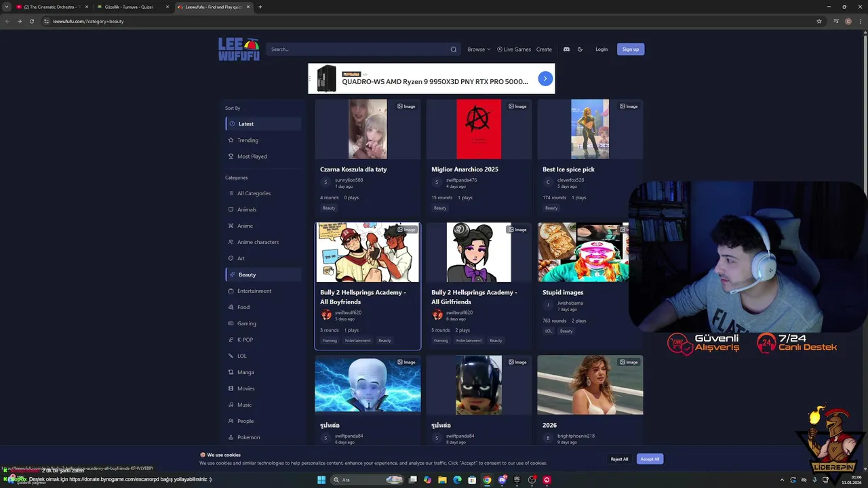Screen dimensions: 868x488
Task: Click the Sign up button
Action: coord(631,49)
